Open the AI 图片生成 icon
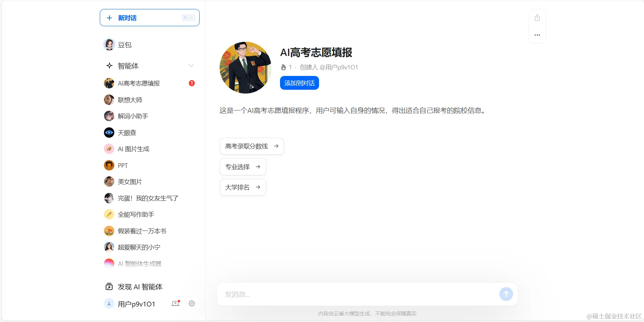644x322 pixels. pyautogui.click(x=109, y=149)
